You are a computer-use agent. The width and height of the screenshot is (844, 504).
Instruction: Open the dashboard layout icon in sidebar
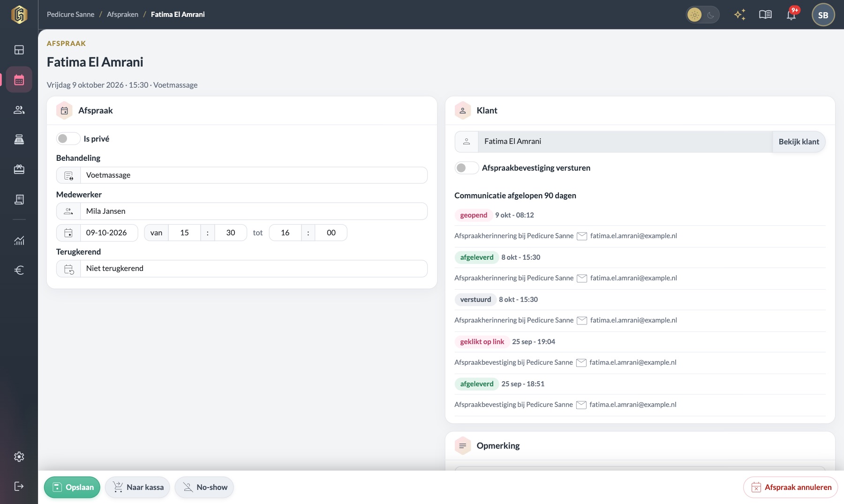(x=19, y=50)
